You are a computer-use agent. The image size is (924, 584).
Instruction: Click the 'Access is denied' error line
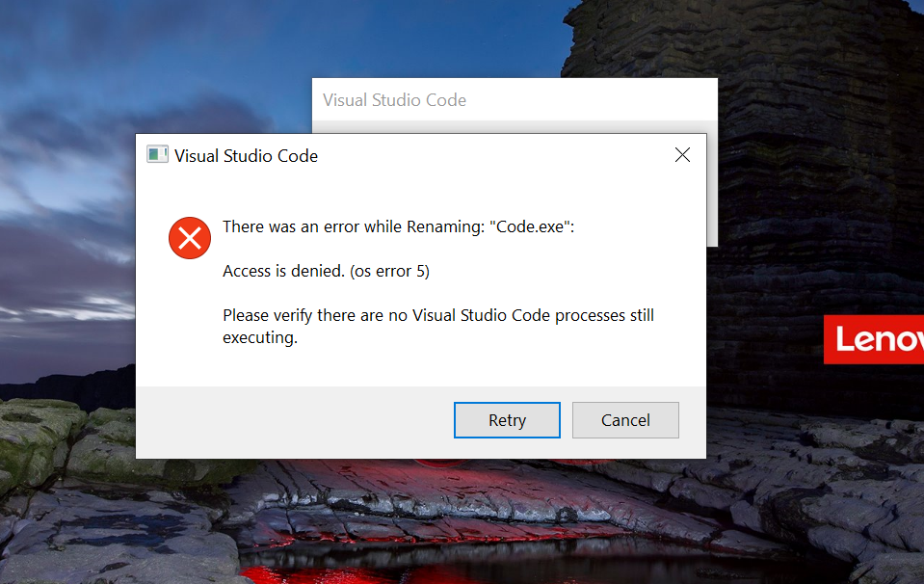tap(326, 271)
